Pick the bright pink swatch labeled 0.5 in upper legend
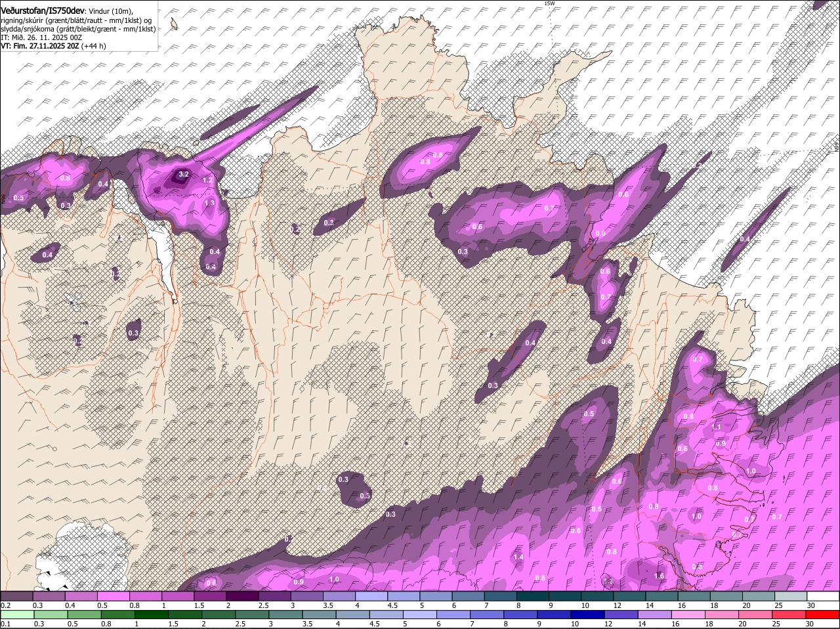840x629 pixels. pos(113,596)
